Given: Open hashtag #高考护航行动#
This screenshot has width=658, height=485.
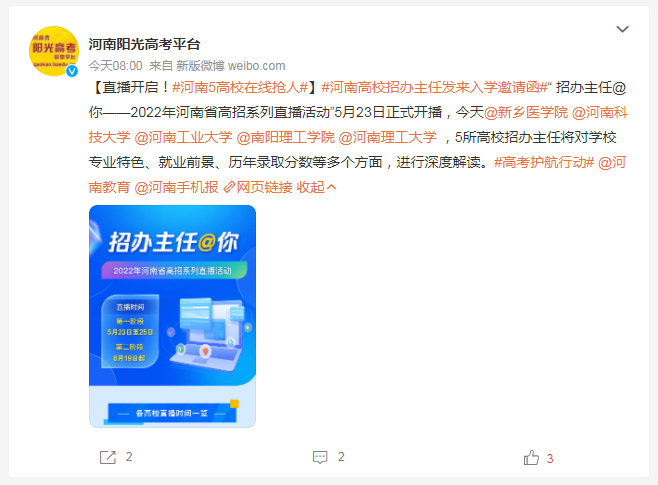Looking at the screenshot, I should 544,162.
